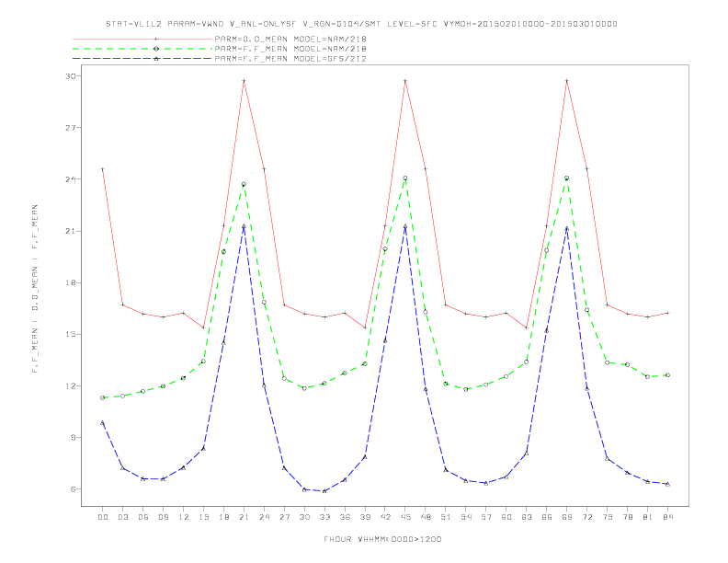The height and width of the screenshot is (563, 728).
Task: Click x-axis tick label 57
Action: pos(486,517)
